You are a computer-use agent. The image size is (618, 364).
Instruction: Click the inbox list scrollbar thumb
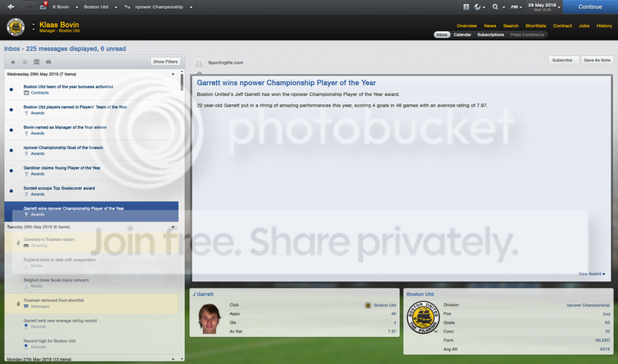182,82
